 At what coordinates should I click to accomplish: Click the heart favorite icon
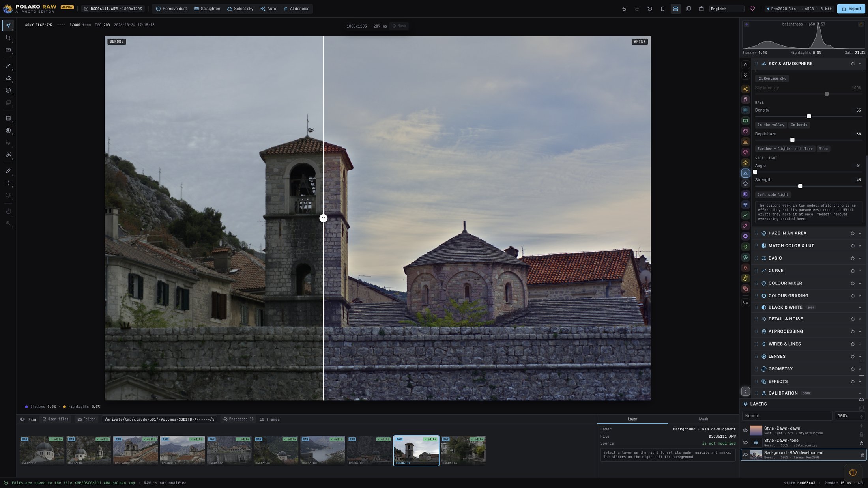(x=752, y=9)
